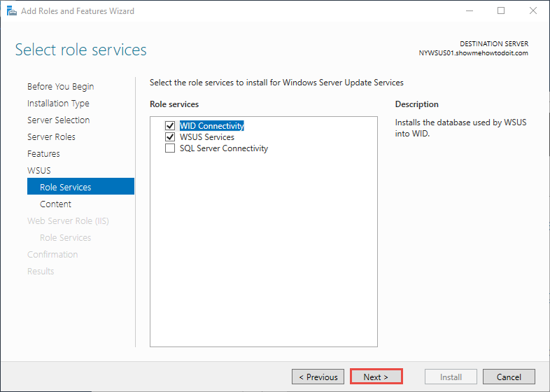
Task: Open the Features step
Action: coord(43,154)
